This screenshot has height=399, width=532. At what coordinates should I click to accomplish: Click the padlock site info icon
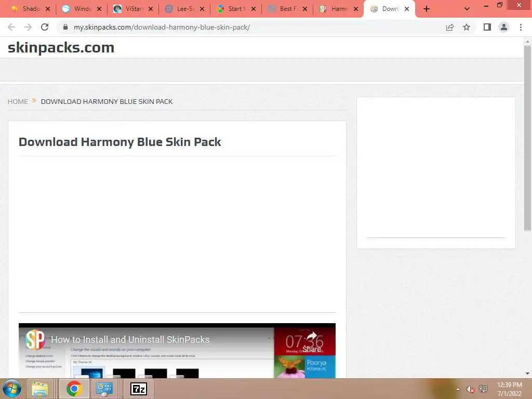(65, 27)
